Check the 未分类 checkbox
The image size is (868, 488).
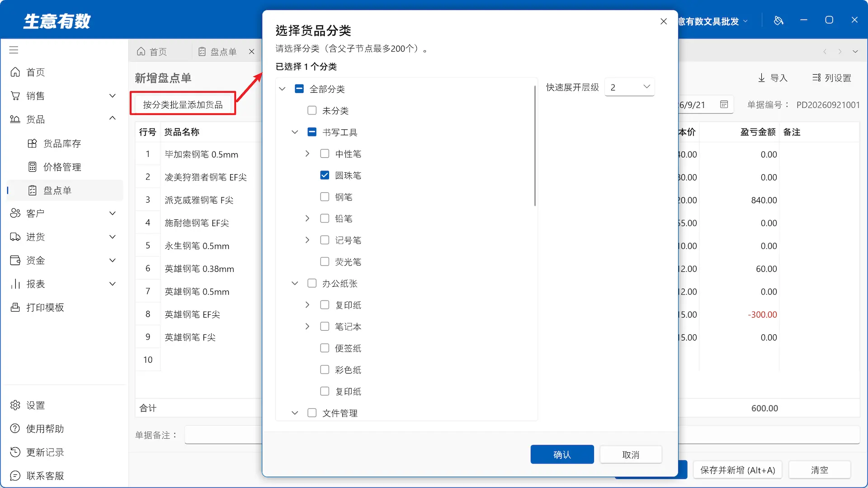pyautogui.click(x=312, y=110)
